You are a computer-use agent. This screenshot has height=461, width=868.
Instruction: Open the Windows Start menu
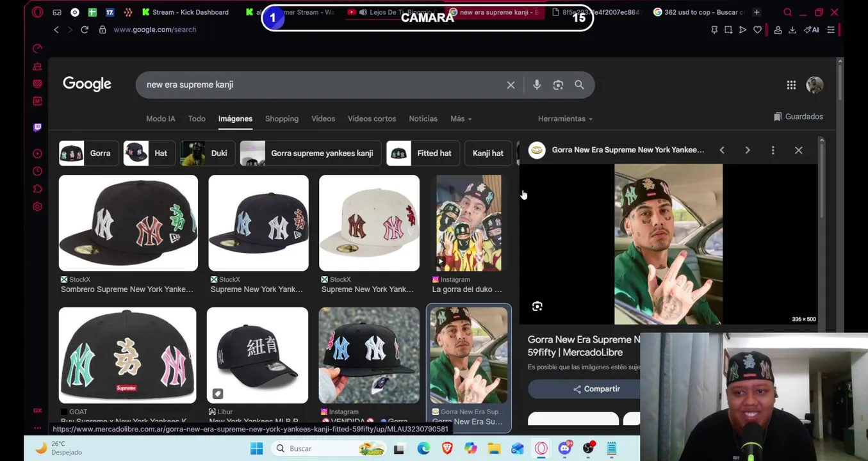tap(256, 449)
